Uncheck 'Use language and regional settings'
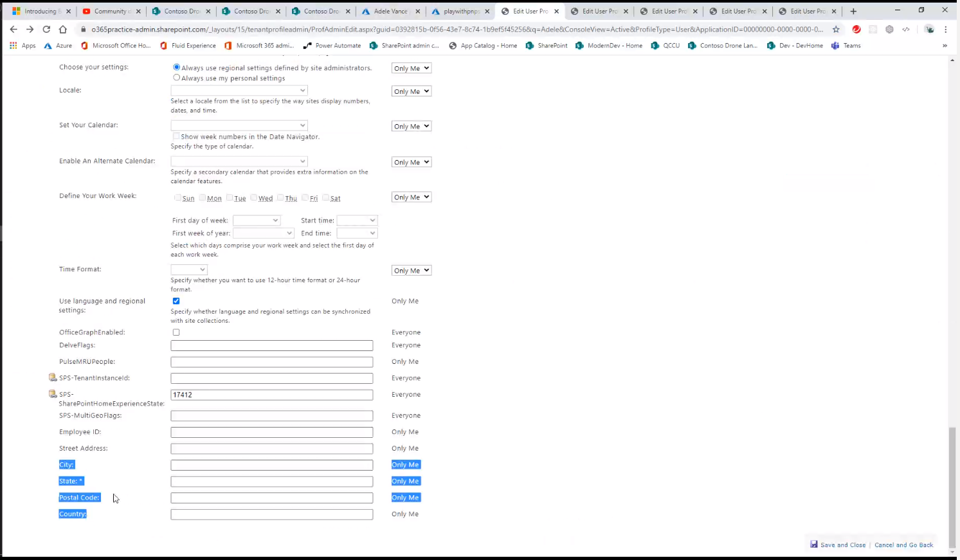Screen dimensions: 960x560 point(176,301)
